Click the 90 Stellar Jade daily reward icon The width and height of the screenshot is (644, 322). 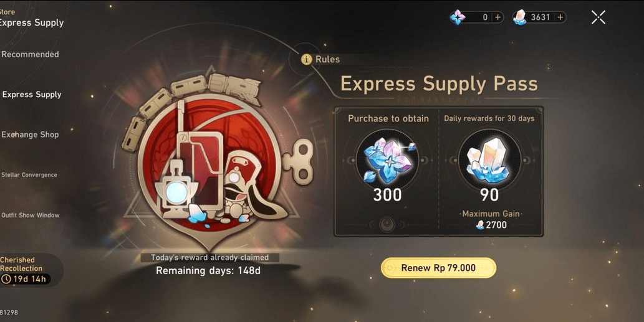(x=489, y=159)
